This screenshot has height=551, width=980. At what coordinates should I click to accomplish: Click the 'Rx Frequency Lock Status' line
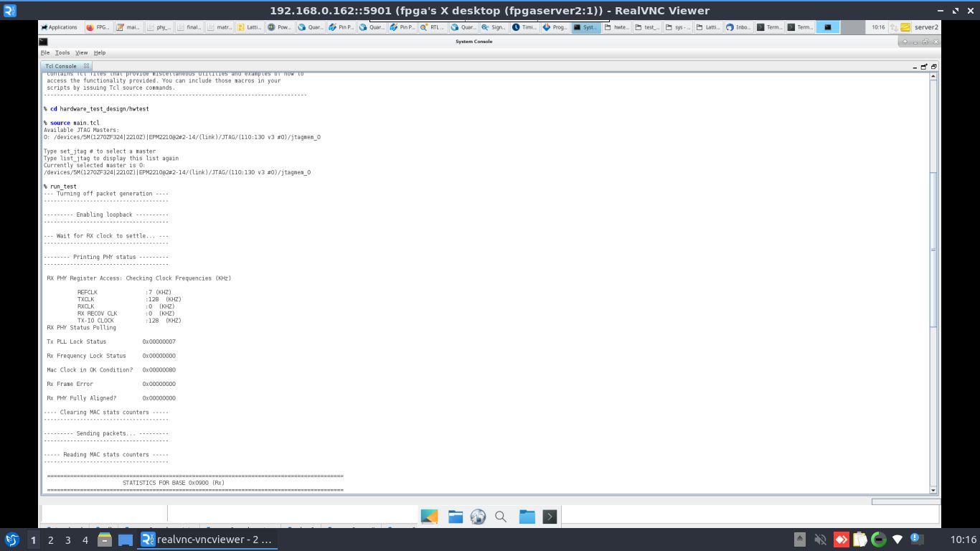coord(111,356)
